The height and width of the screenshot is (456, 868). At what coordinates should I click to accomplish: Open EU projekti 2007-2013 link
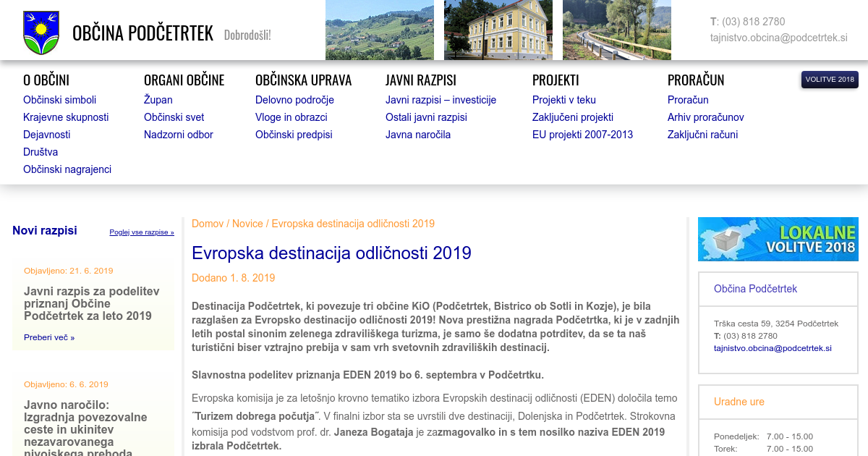pyautogui.click(x=582, y=135)
